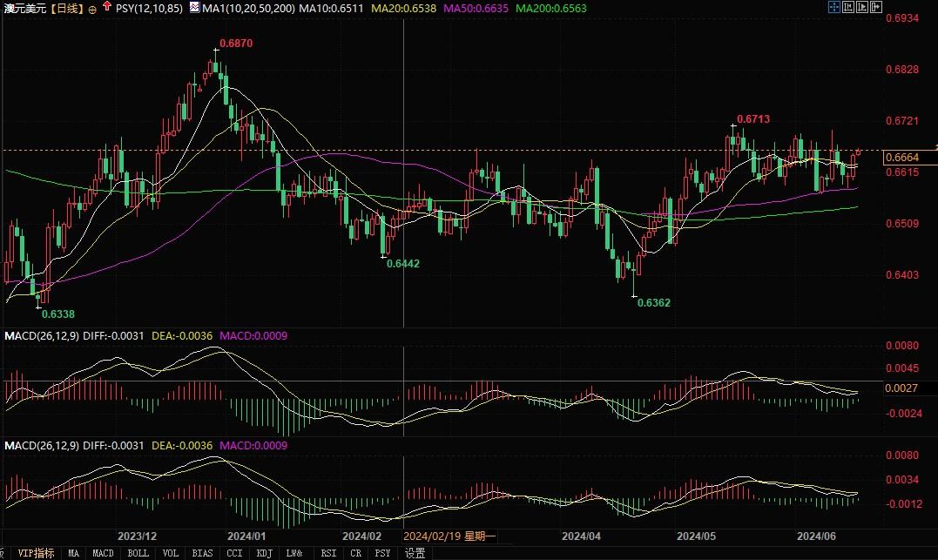938x560 pixels.
Task: Select the MACD indicator tab
Action: click(103, 553)
